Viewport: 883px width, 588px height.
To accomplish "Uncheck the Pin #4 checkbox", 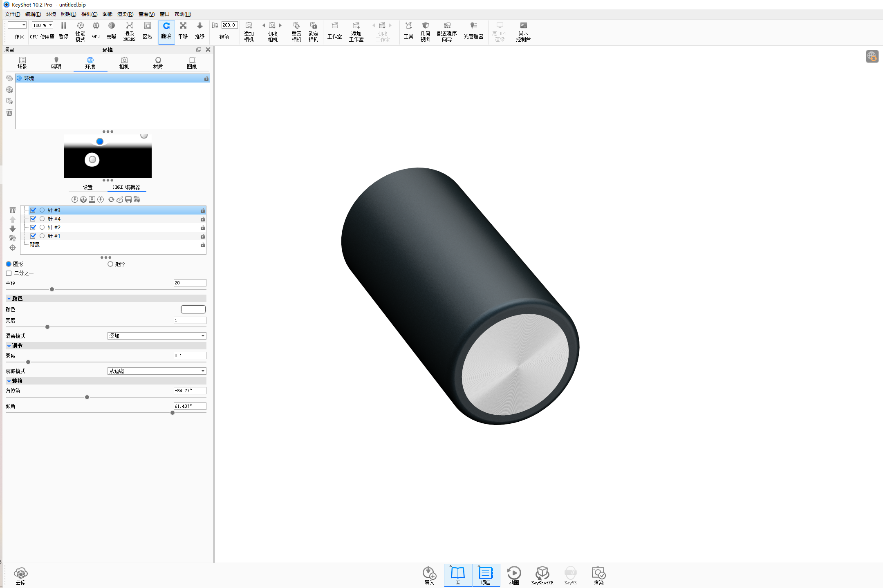I will (33, 219).
